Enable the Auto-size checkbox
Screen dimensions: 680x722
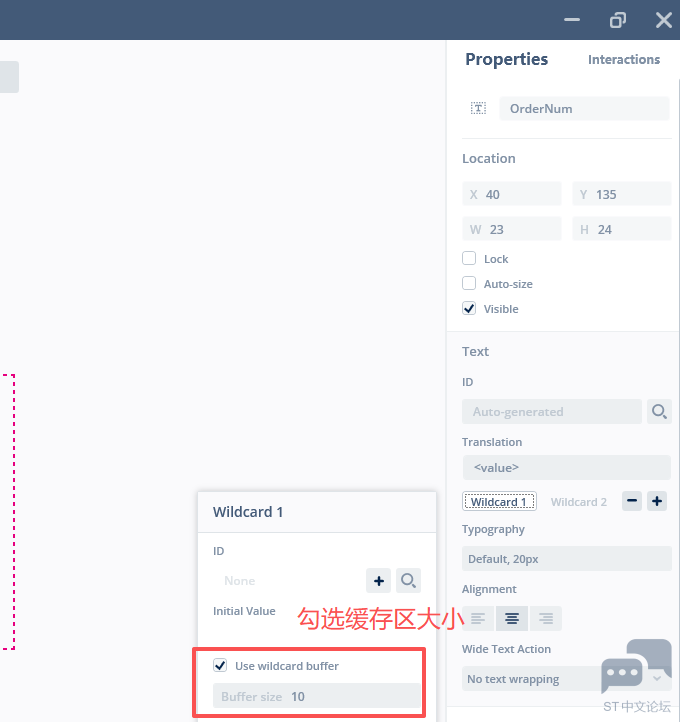tap(469, 283)
